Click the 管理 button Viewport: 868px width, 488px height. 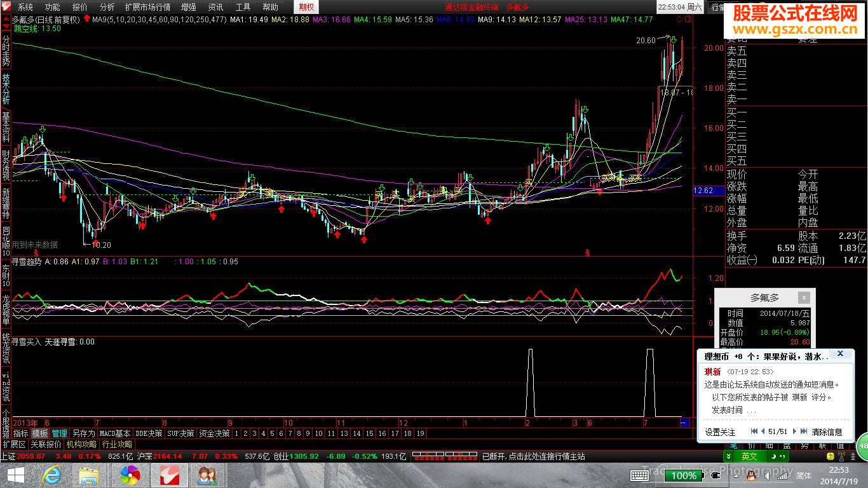pos(60,433)
